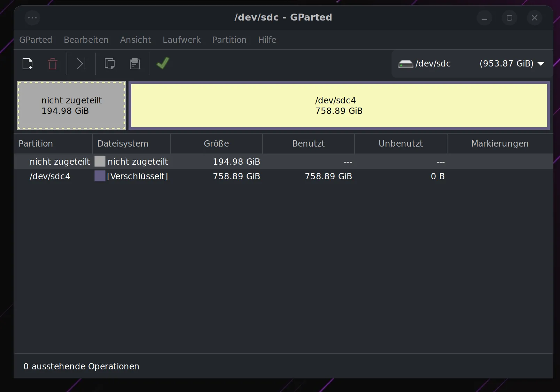
Task: Open the Ansicht menu
Action: (x=135, y=40)
